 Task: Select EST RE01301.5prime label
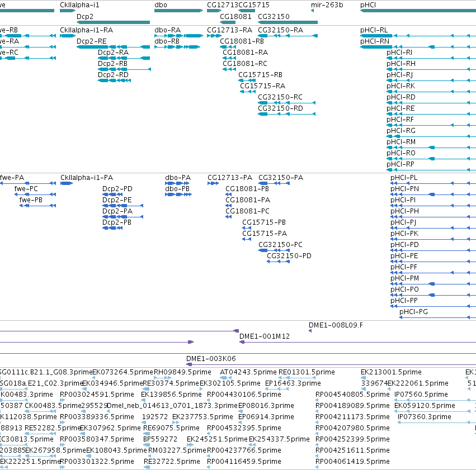(x=307, y=372)
